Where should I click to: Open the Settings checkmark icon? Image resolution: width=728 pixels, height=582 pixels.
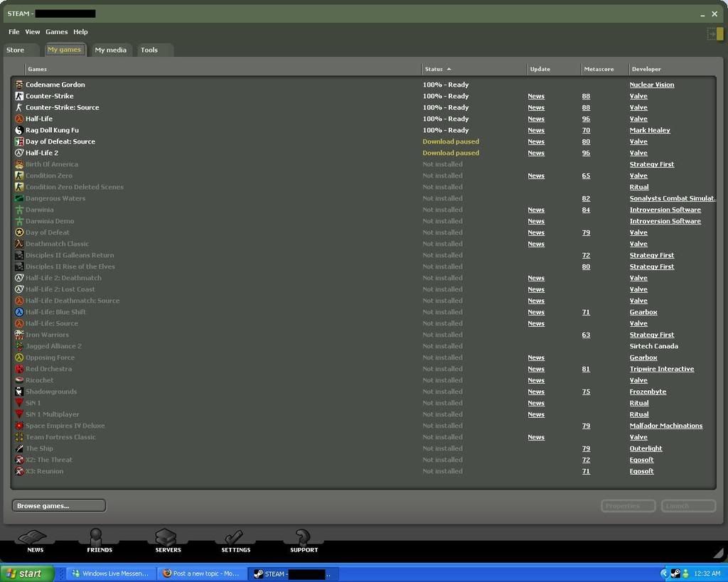click(x=235, y=539)
